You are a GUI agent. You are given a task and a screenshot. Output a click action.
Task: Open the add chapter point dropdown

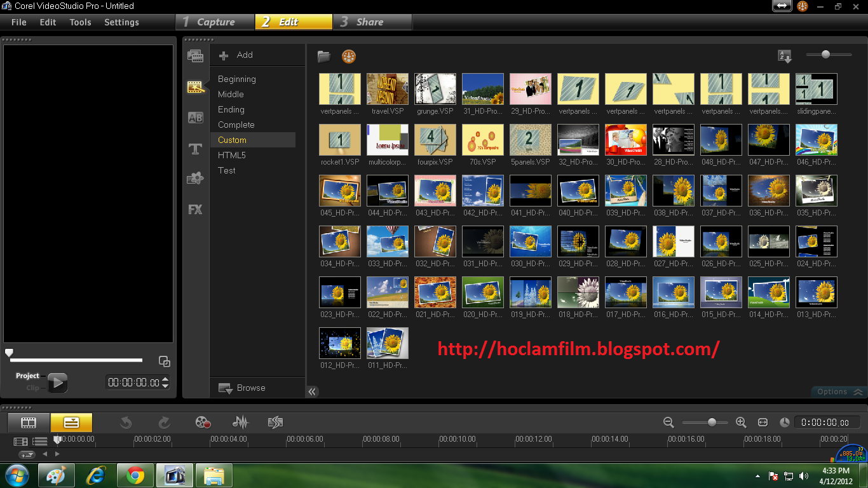click(x=27, y=454)
